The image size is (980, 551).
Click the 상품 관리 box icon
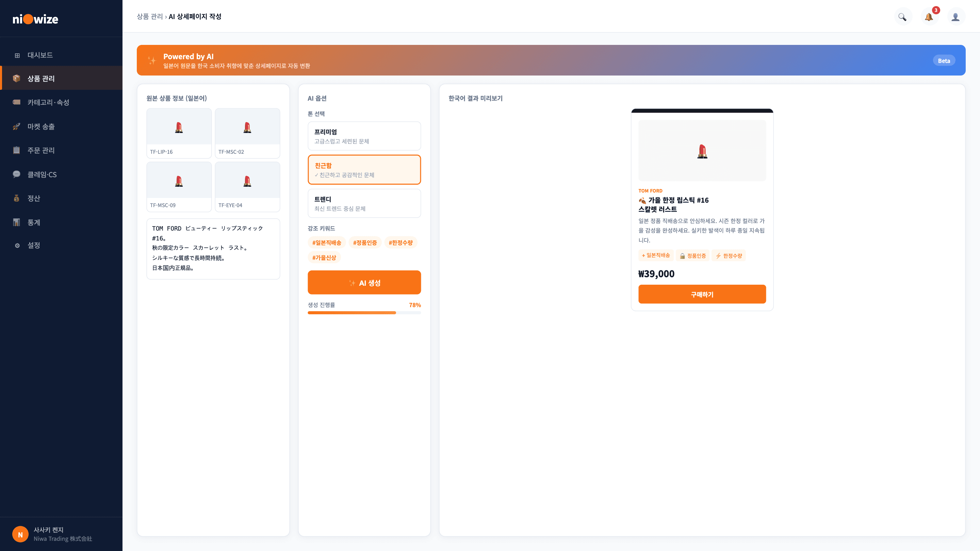(17, 78)
